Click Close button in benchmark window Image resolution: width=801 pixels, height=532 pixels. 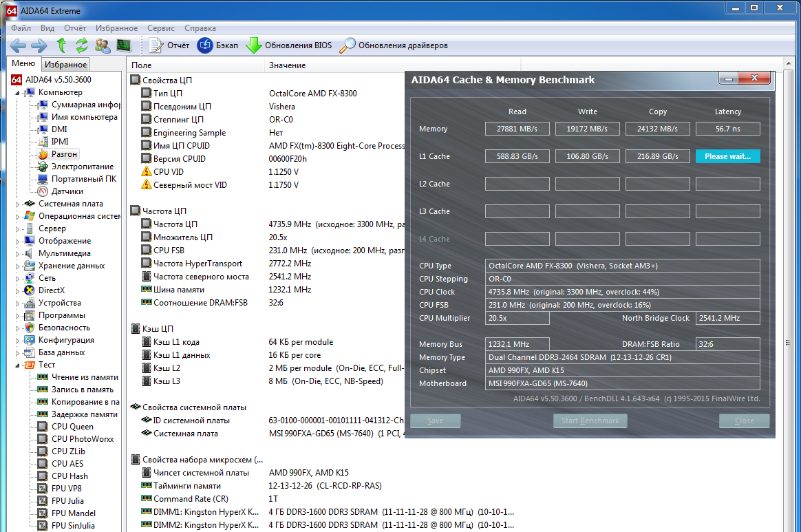pyautogui.click(x=745, y=421)
